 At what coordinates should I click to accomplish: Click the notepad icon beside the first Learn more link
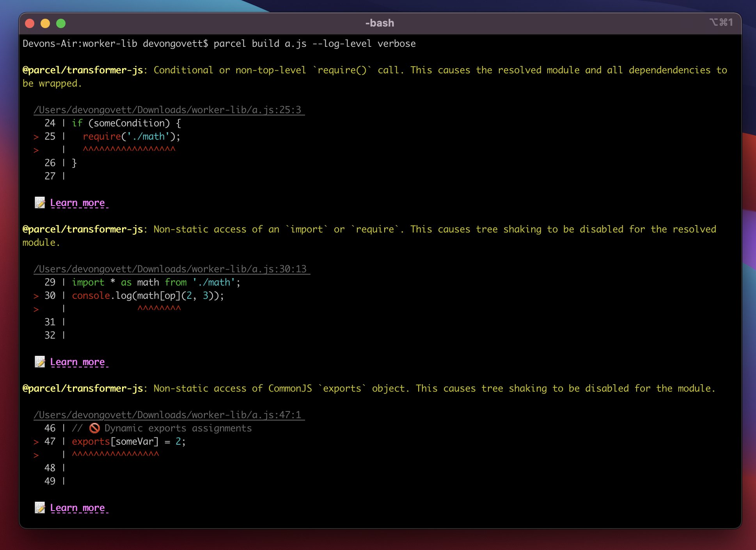(40, 202)
